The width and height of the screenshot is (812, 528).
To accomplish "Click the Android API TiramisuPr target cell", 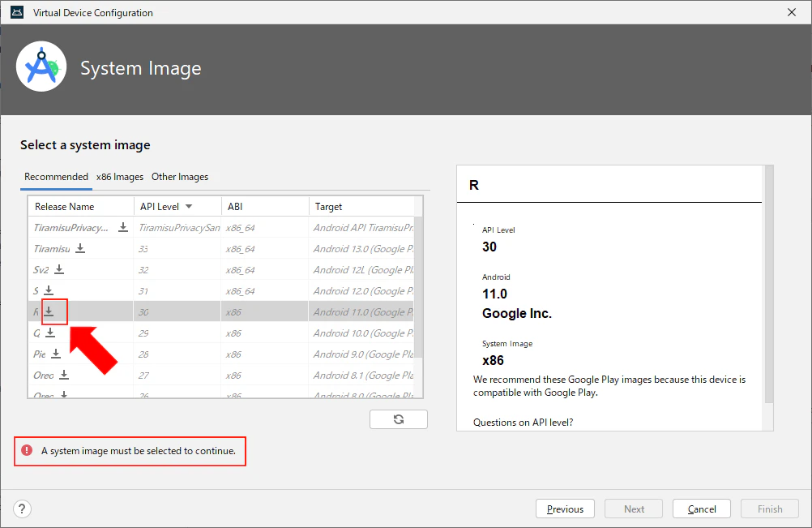I will [363, 227].
